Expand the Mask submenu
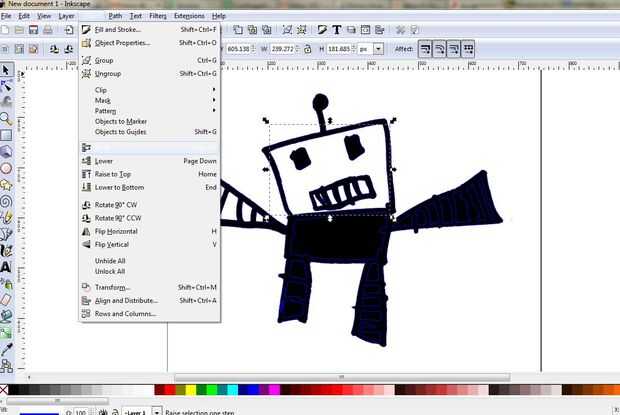620x415 pixels. coord(149,100)
